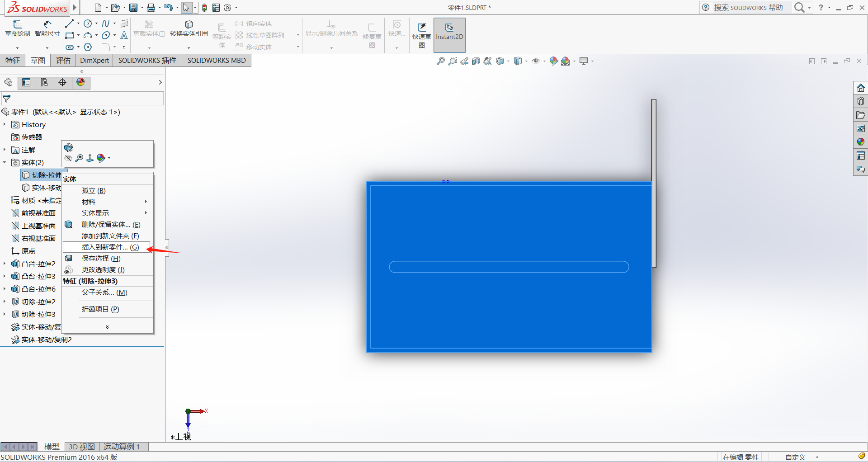Click the Hide icon in context toolbar

point(68,158)
